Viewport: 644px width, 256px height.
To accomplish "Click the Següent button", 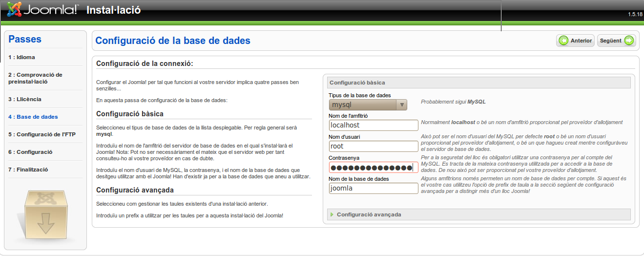I will point(617,41).
